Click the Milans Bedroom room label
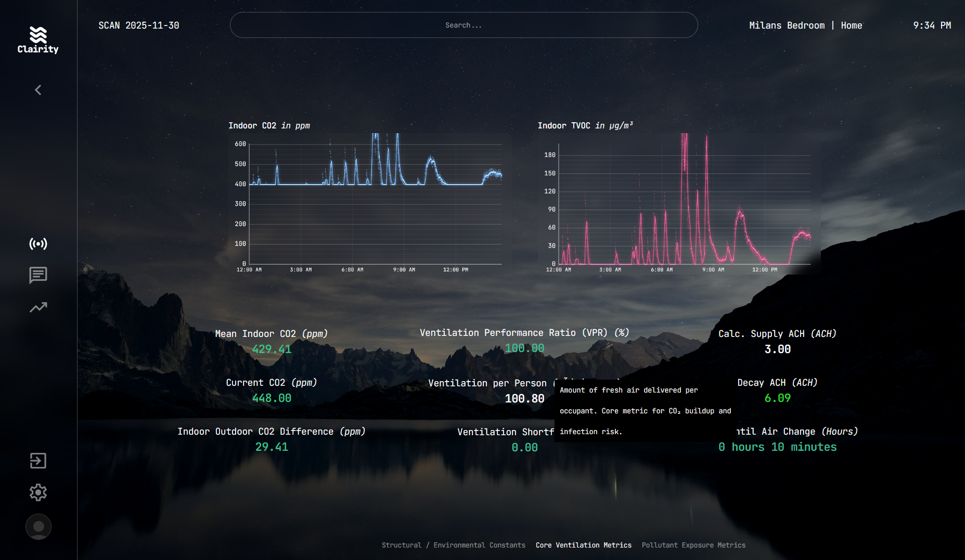This screenshot has height=560, width=965. coord(787,25)
